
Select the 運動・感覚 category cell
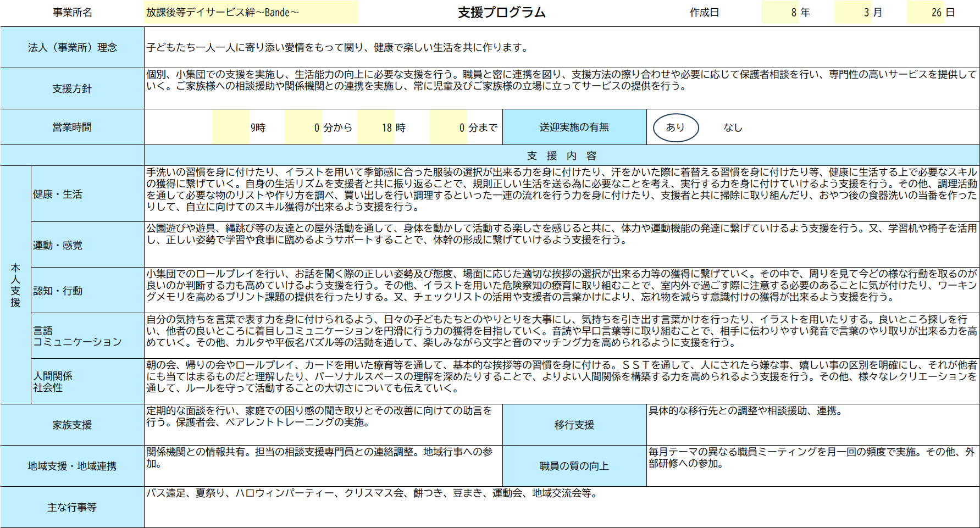tap(87, 245)
